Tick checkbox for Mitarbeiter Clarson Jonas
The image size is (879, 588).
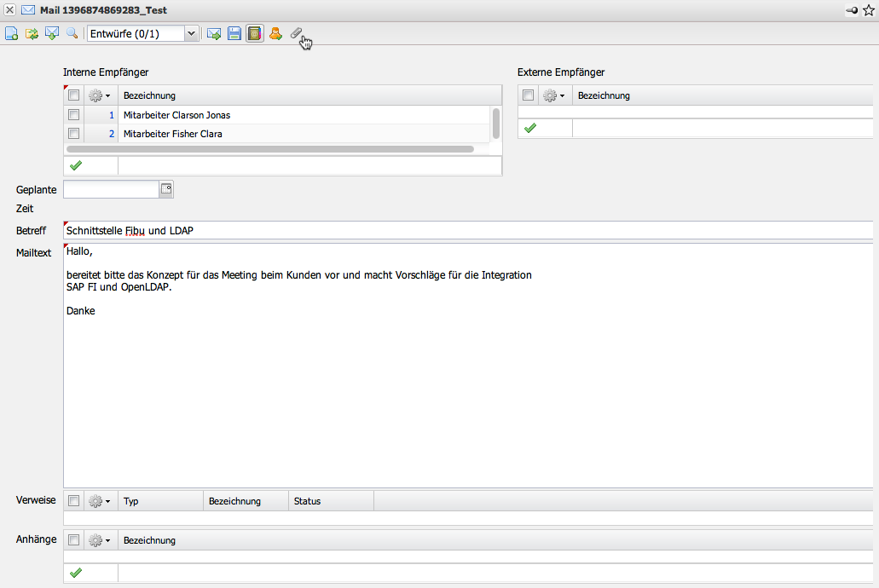pos(73,115)
